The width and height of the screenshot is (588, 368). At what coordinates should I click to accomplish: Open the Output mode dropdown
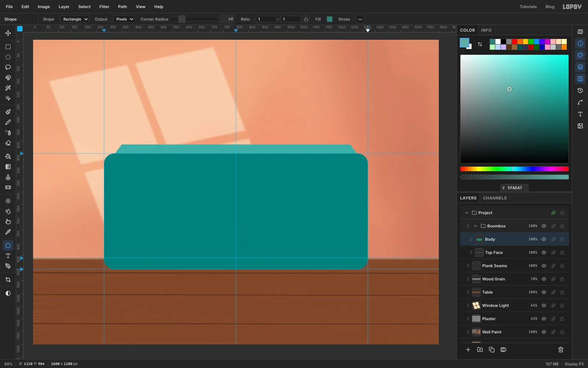[124, 19]
